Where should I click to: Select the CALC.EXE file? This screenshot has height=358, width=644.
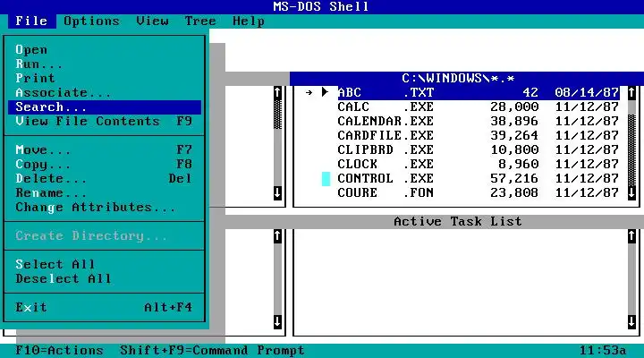[x=479, y=107]
